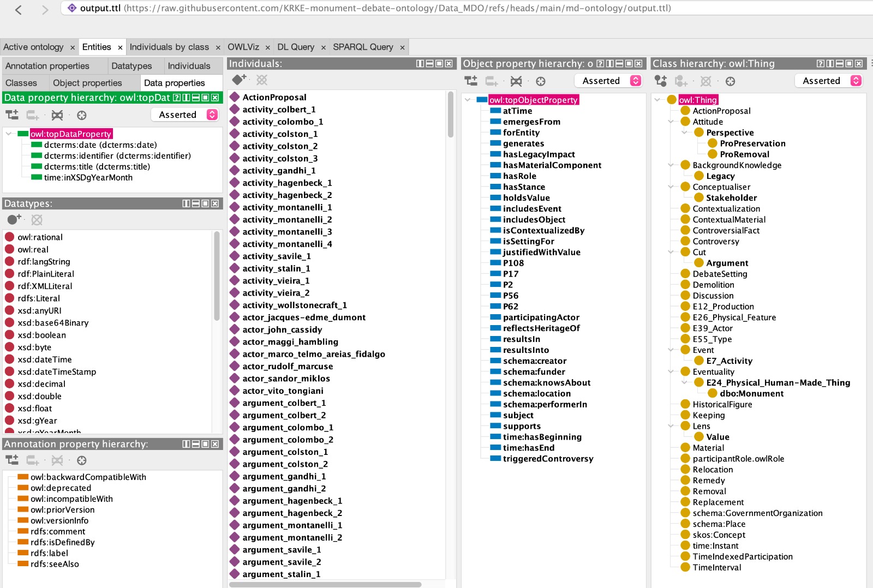Go back using the browser-style left arrow
Viewport: 873px width, 588px height.
(18, 9)
